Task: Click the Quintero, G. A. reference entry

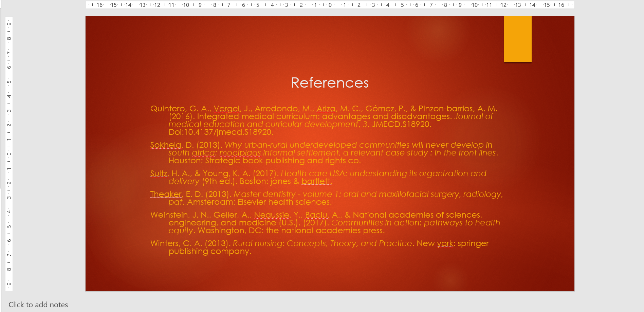Action: pos(324,120)
